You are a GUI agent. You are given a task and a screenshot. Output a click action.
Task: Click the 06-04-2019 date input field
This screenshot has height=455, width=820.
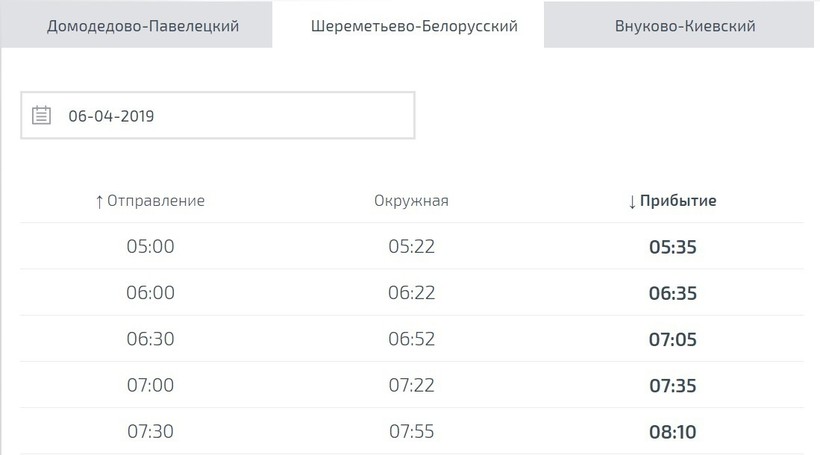pyautogui.click(x=230, y=115)
